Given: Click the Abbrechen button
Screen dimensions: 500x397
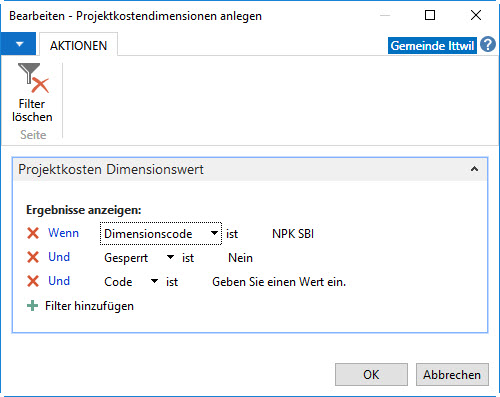Looking at the screenshot, I should [452, 375].
